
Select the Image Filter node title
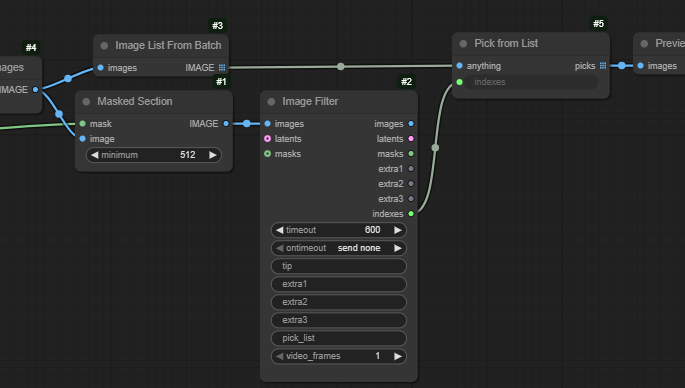coord(310,101)
